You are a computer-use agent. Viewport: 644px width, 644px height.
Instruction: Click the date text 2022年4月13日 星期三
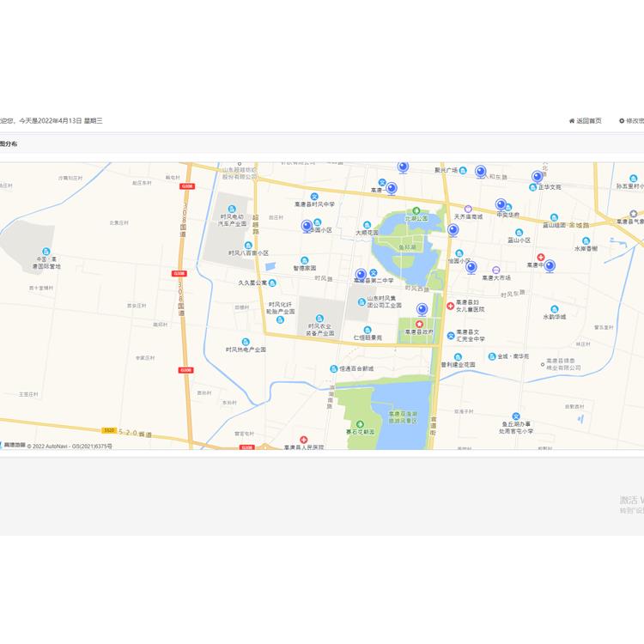[x=70, y=121]
